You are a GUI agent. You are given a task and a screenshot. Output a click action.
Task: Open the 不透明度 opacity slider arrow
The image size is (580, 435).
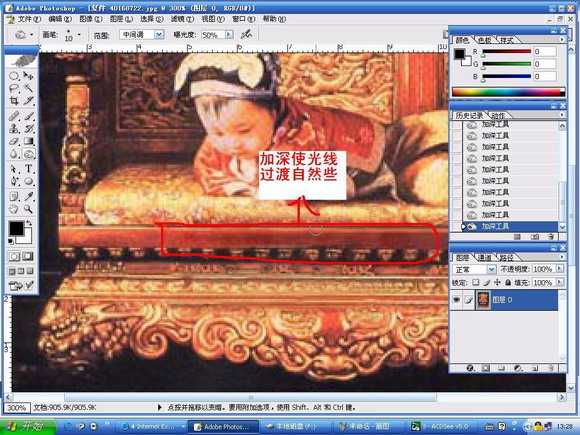coord(559,269)
